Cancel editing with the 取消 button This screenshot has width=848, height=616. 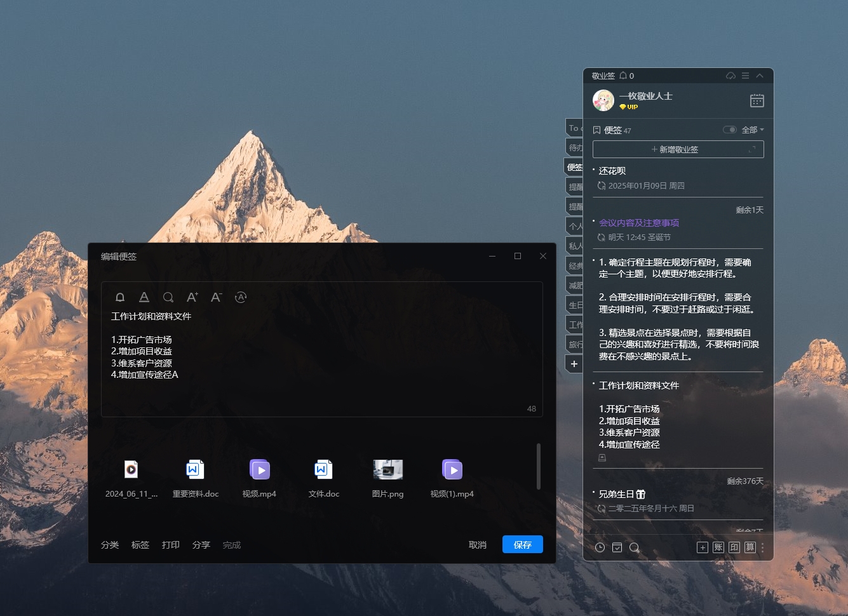[x=478, y=545]
